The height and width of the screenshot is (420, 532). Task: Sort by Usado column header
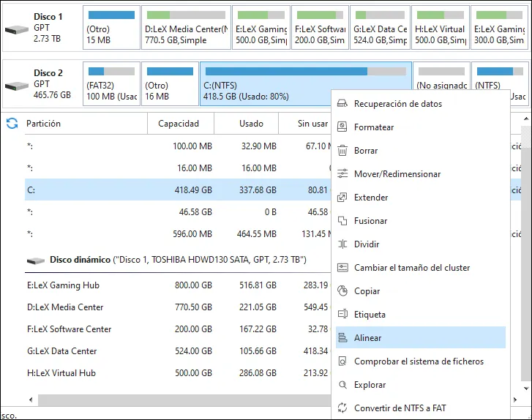[x=247, y=124]
